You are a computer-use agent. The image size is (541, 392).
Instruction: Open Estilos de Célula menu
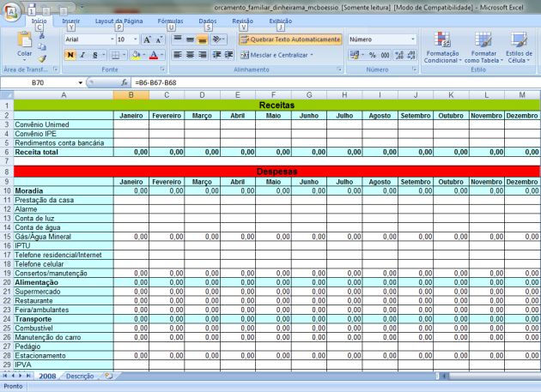pyautogui.click(x=519, y=47)
